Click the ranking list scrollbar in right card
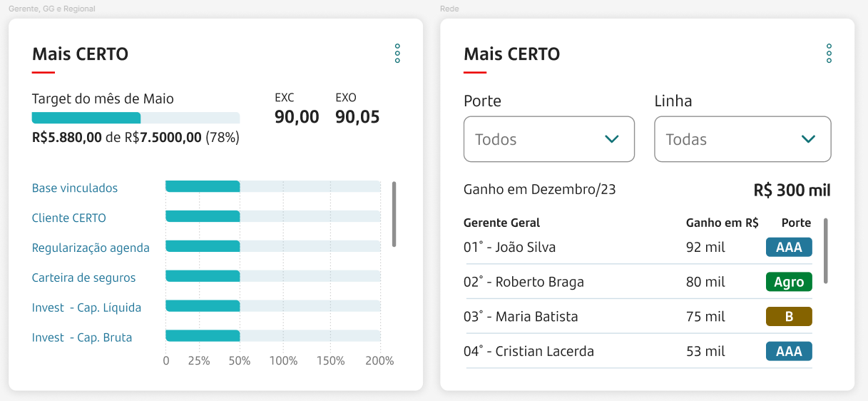This screenshot has height=401, width=868. click(x=826, y=250)
